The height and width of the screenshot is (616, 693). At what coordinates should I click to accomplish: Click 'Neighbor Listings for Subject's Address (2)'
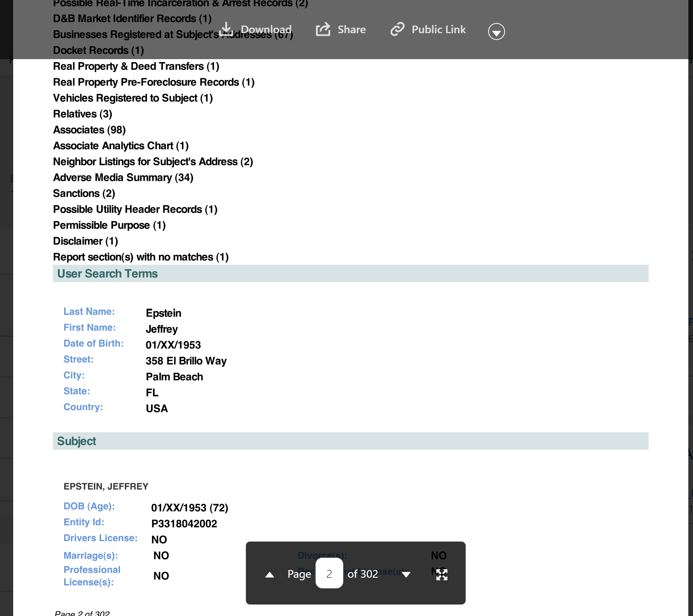point(153,162)
